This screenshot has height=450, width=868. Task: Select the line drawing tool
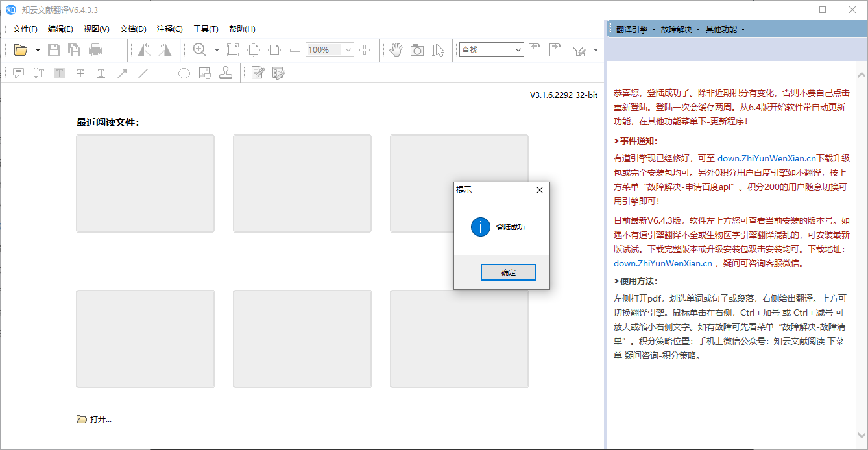[143, 73]
